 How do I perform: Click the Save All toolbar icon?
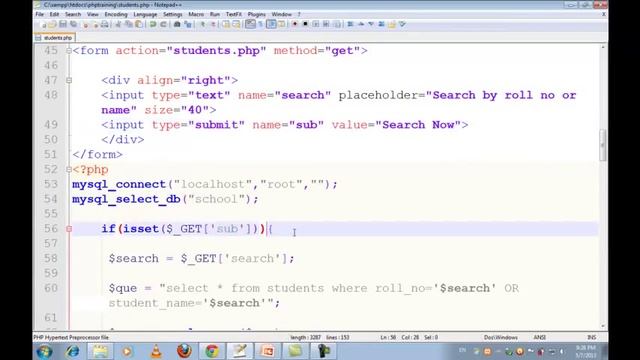tap(73, 24)
